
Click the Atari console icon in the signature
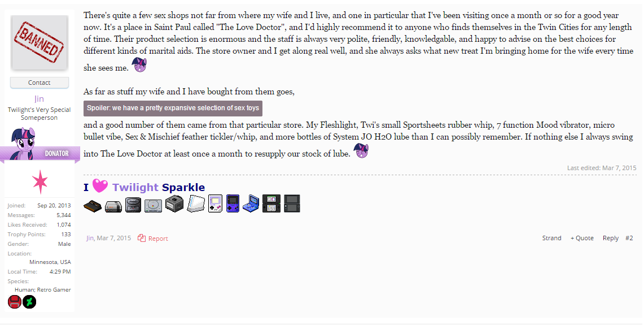tap(93, 206)
